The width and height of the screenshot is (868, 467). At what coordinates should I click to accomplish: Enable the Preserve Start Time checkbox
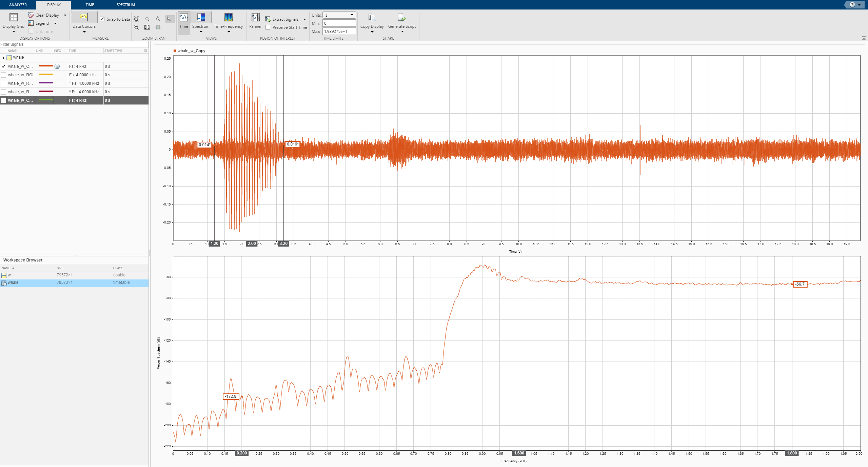[268, 27]
